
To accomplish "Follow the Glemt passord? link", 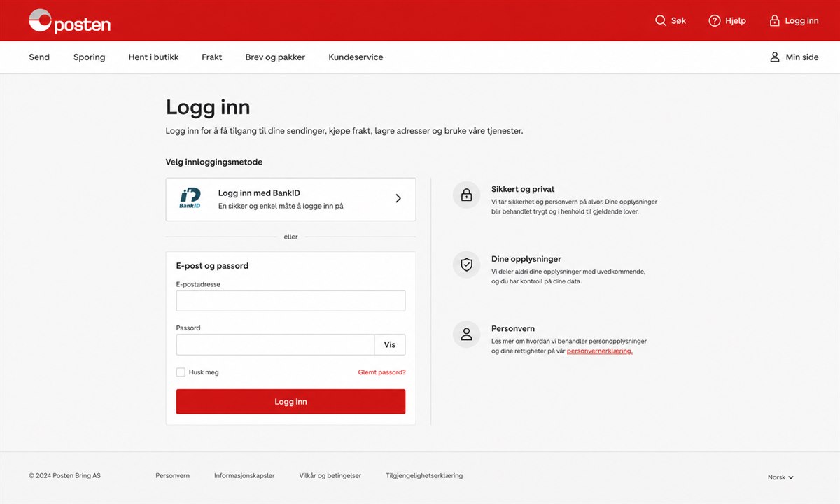I will (381, 372).
